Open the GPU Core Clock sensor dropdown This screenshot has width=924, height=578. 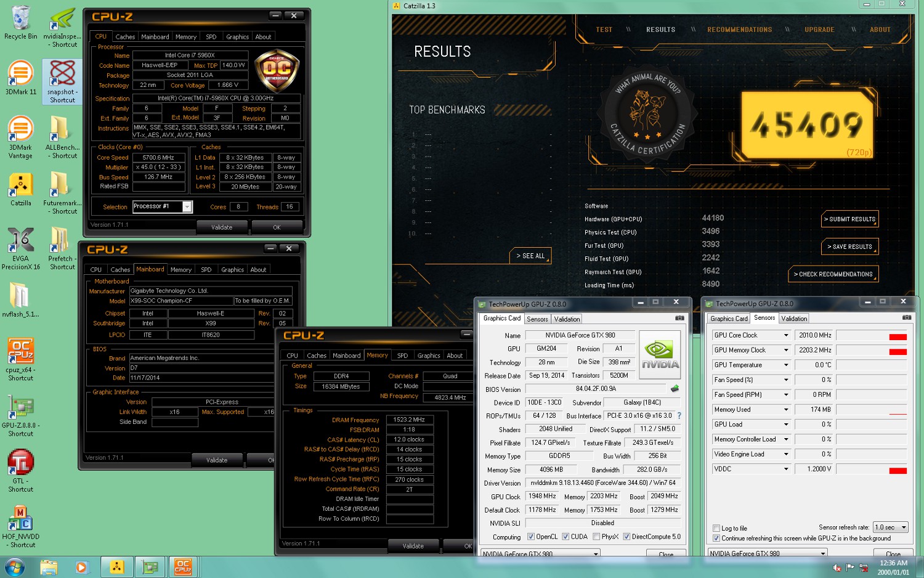(786, 335)
